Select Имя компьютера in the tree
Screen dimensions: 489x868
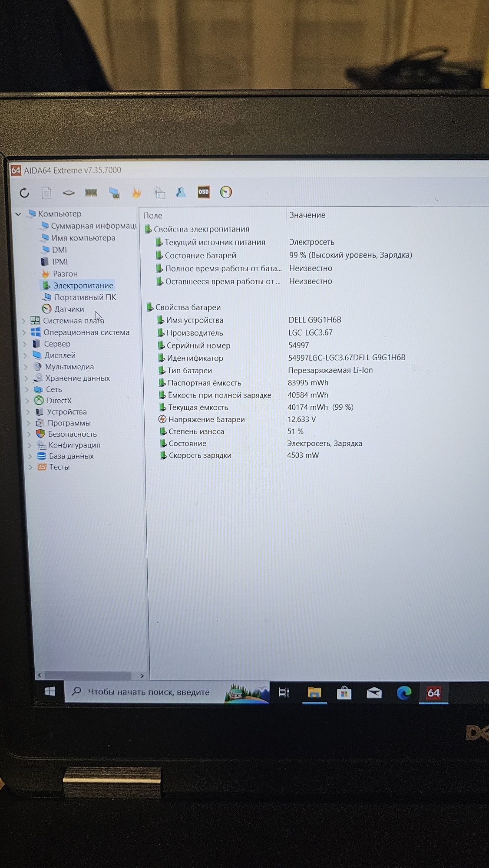(x=78, y=238)
